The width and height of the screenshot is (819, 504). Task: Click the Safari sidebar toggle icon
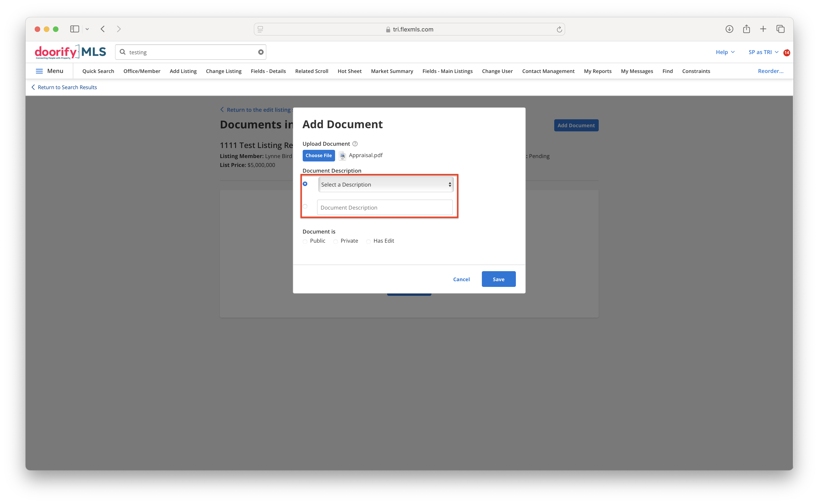tap(74, 29)
